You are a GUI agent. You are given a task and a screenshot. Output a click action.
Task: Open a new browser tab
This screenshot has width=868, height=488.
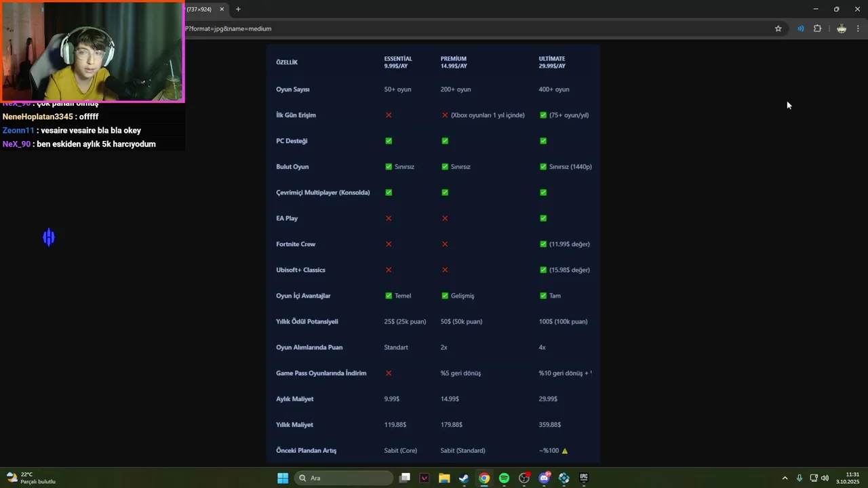pyautogui.click(x=238, y=9)
